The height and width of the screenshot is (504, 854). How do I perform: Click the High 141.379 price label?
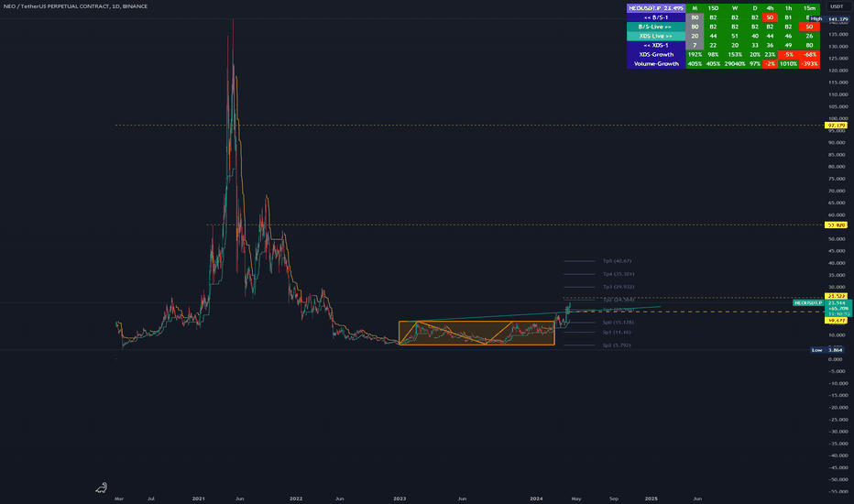pyautogui.click(x=829, y=19)
